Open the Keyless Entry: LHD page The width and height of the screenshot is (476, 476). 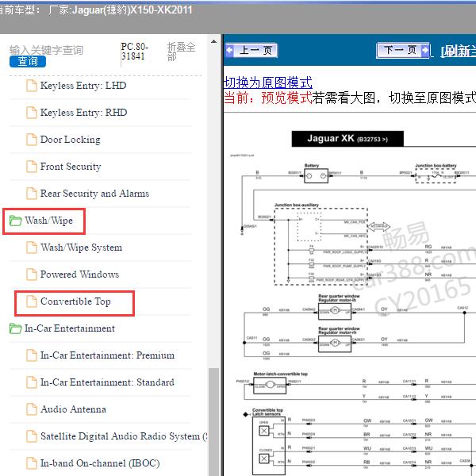pyautogui.click(x=83, y=86)
